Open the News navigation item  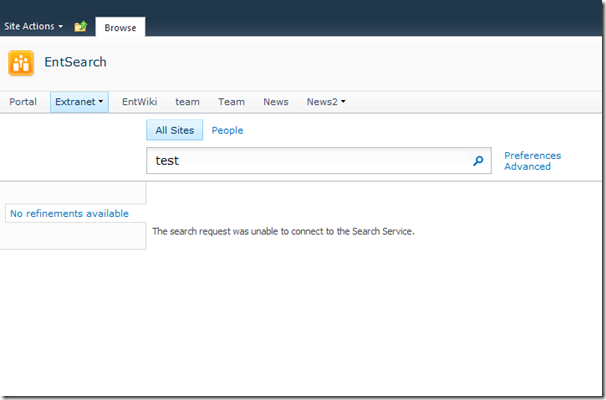276,102
